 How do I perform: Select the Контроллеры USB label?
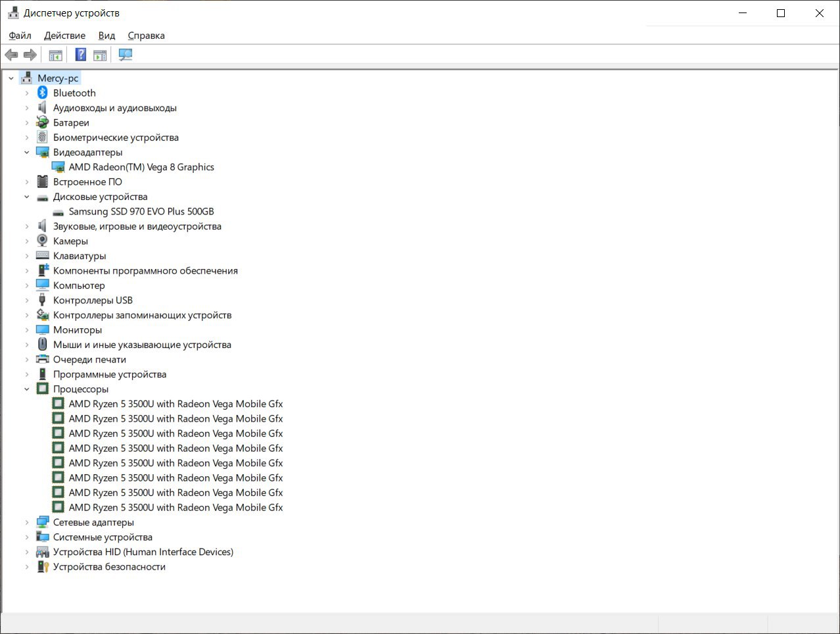point(93,300)
